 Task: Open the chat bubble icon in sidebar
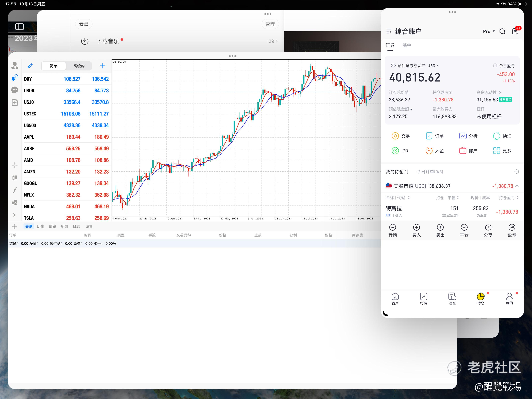pyautogui.click(x=15, y=90)
